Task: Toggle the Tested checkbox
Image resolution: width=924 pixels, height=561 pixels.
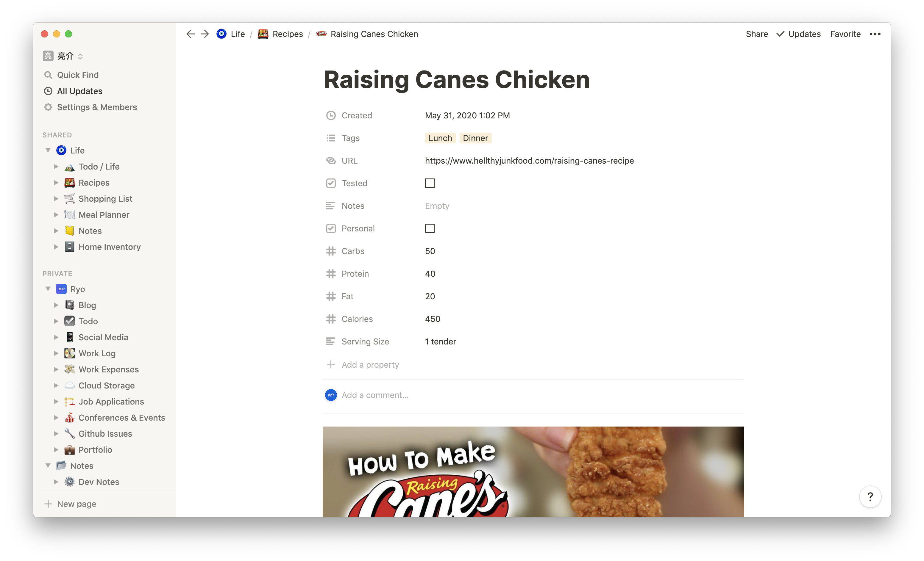Action: 429,183
